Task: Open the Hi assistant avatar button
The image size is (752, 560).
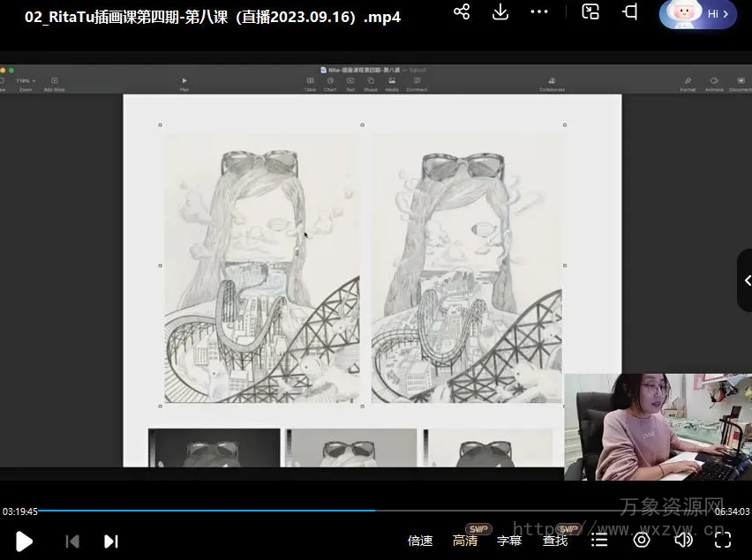Action: (x=697, y=13)
